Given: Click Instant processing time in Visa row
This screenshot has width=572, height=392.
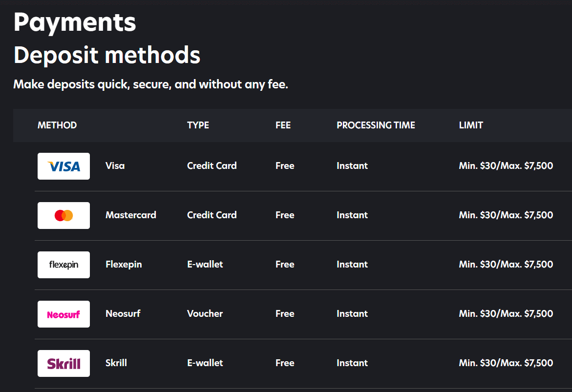Looking at the screenshot, I should point(352,165).
